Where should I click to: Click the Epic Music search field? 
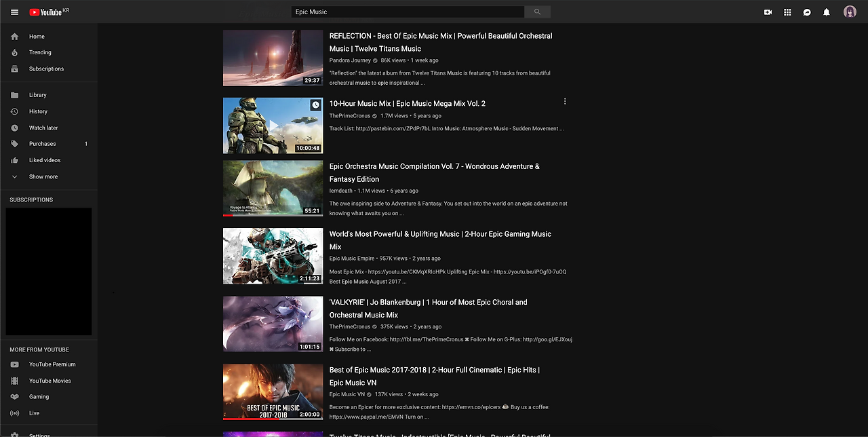[x=407, y=12]
